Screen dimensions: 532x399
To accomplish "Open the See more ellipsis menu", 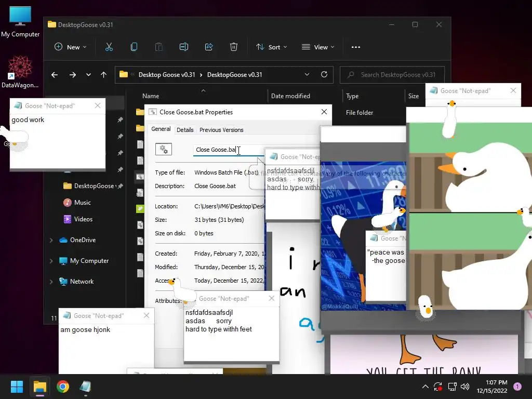I will pos(355,47).
